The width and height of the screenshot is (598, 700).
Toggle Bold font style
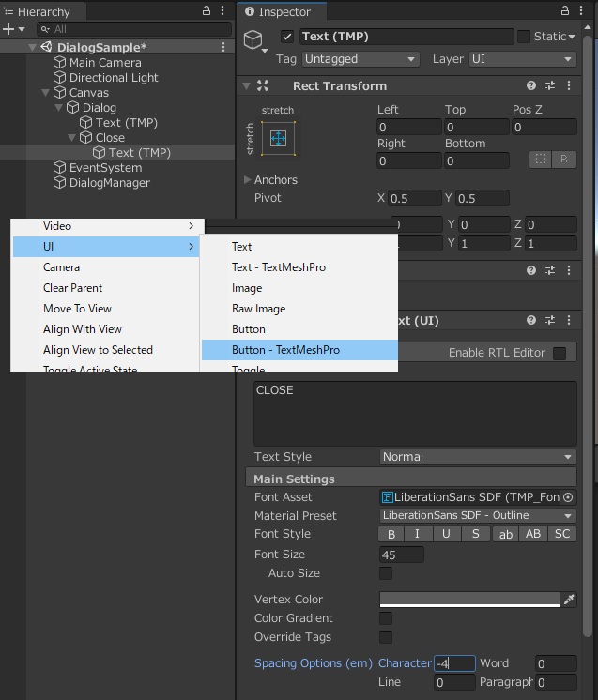click(x=391, y=534)
